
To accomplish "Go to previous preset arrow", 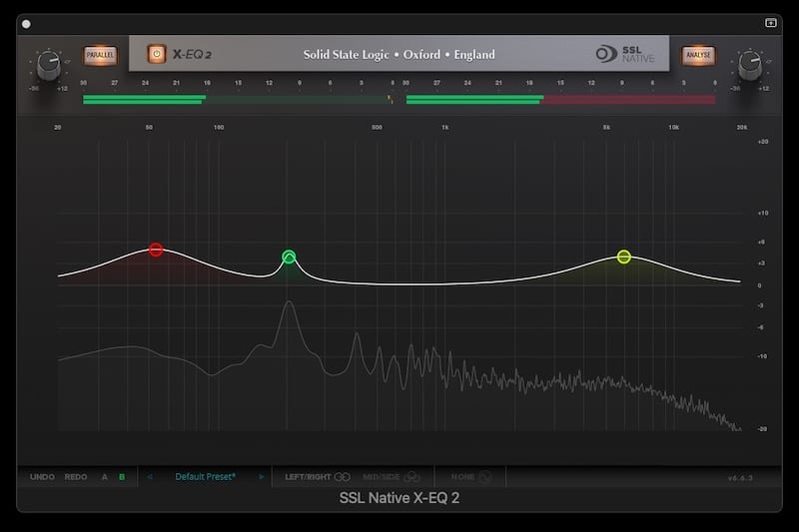I will pos(149,477).
